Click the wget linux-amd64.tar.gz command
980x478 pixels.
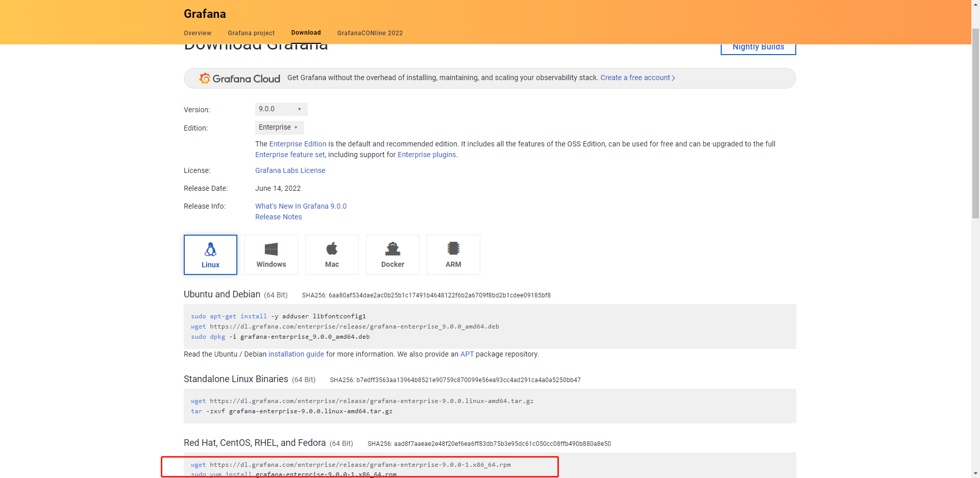click(x=362, y=401)
